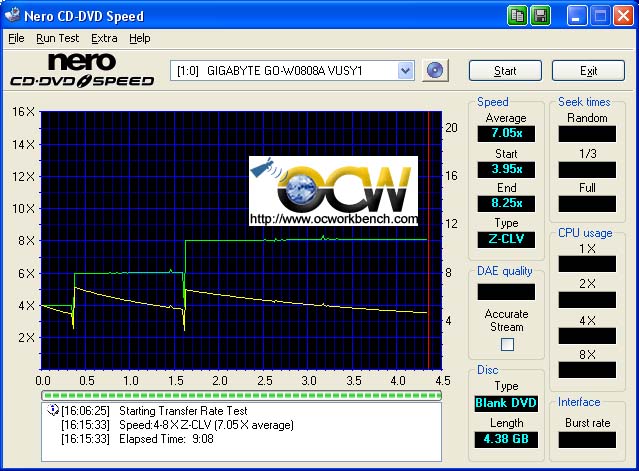Click the log line 'Elapsed Time: 9:08'

click(166, 439)
